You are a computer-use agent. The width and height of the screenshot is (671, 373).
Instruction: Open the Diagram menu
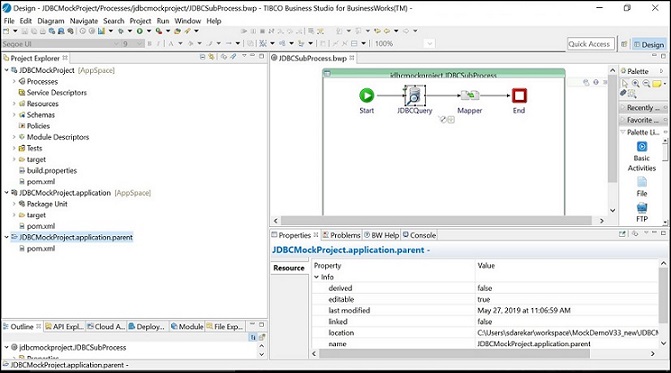click(50, 21)
